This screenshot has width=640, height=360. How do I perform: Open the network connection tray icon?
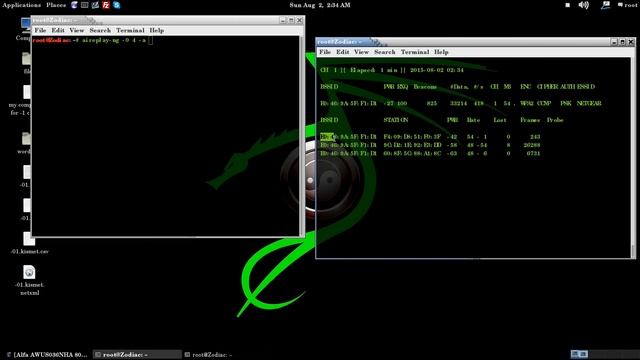click(606, 5)
